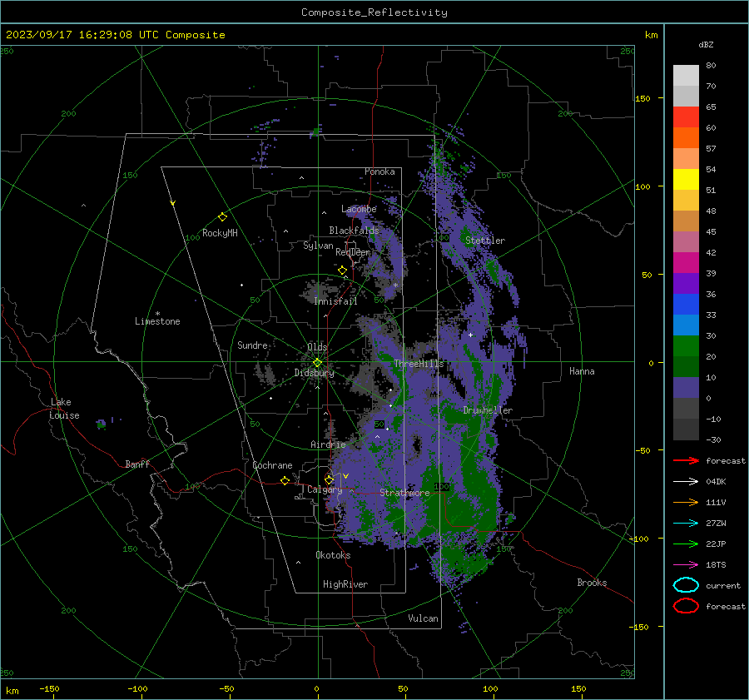Click the RockyMH label

click(220, 233)
